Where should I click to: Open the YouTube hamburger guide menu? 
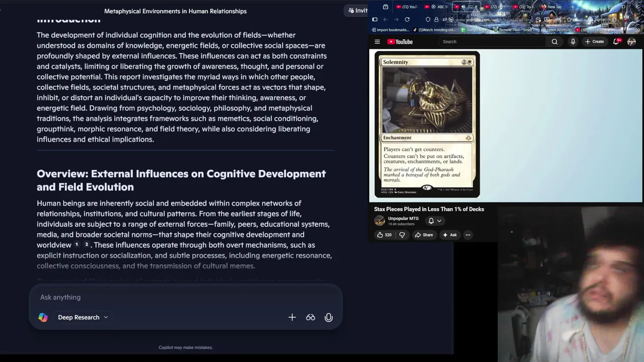377,42
